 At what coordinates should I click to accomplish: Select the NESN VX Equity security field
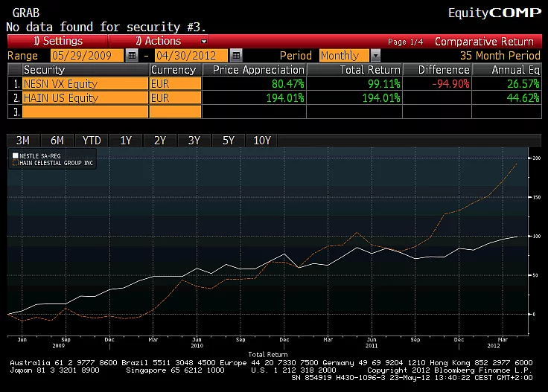pos(85,84)
